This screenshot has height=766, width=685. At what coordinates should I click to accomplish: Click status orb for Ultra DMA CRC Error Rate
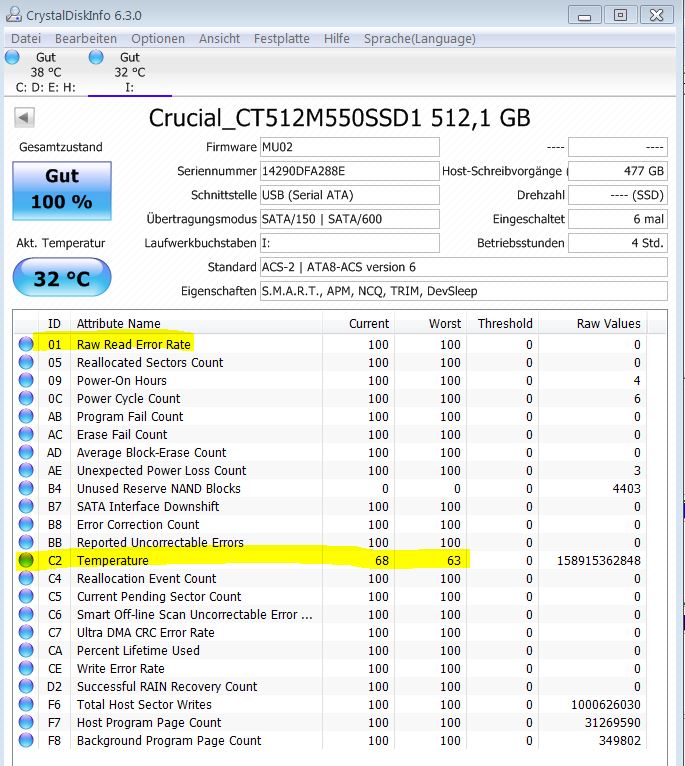point(26,633)
